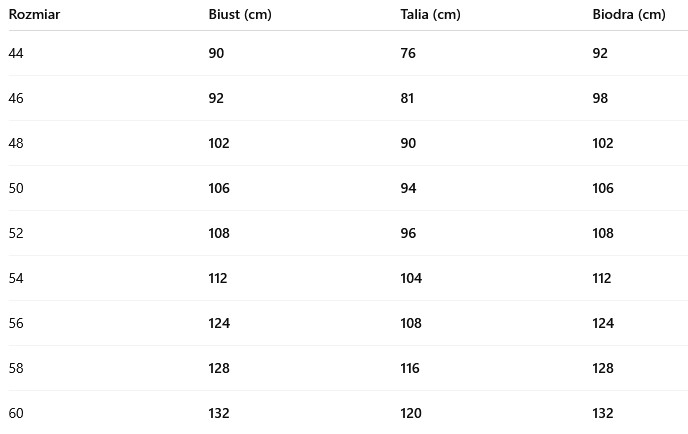The image size is (688, 434).
Task: Select Biust value 124 for size 56
Action: point(219,323)
